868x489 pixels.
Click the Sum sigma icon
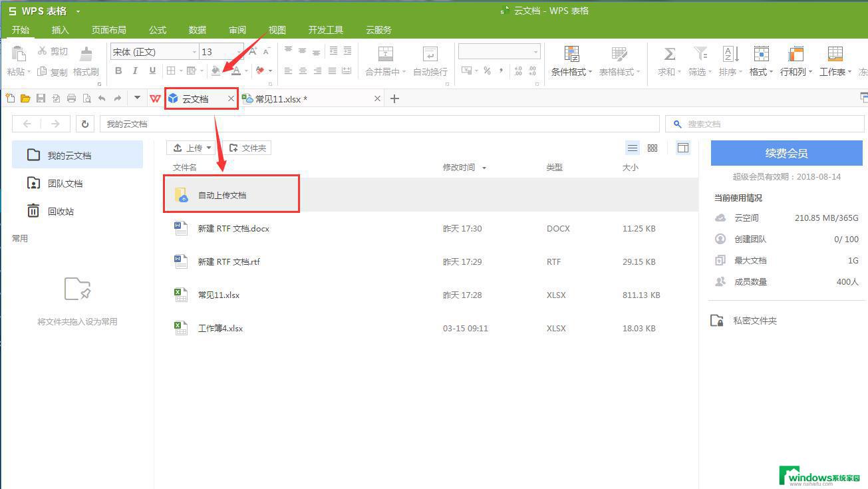pos(670,54)
